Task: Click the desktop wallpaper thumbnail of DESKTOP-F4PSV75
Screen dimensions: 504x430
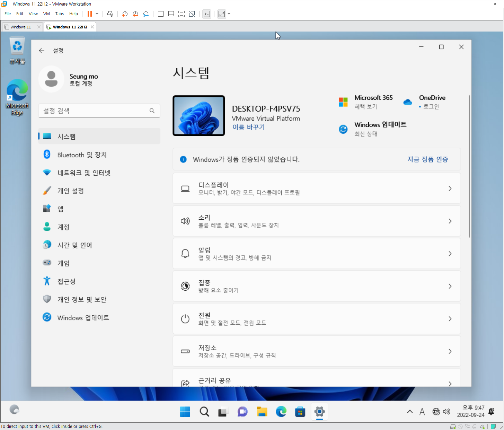Action: [199, 116]
